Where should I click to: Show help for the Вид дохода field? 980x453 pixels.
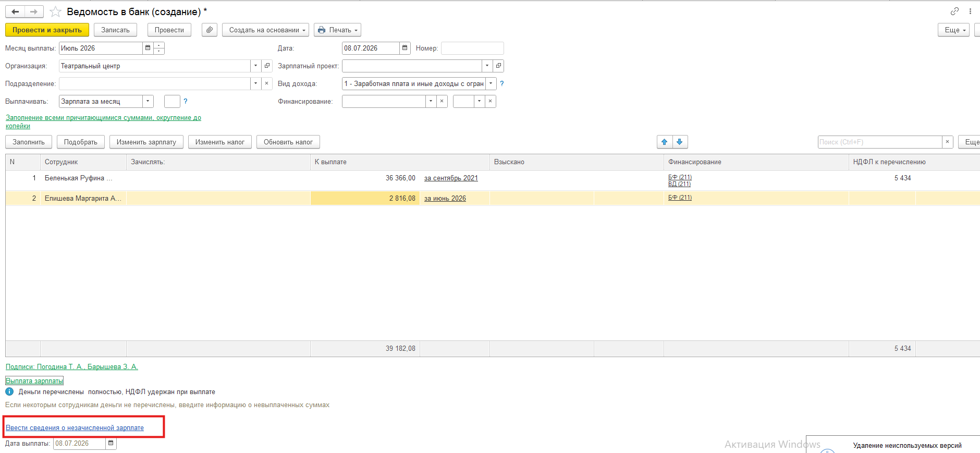502,83
